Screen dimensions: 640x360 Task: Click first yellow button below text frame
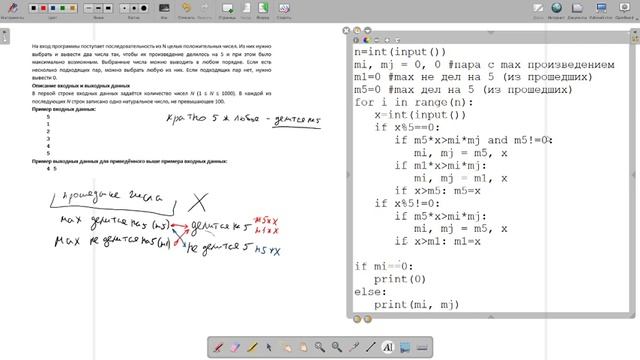pyautogui.click(x=357, y=319)
